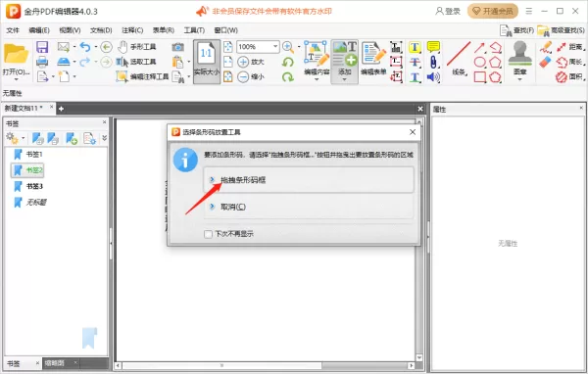Expand the 图章 stamp dropdown arrow
588x374 pixels.
pyautogui.click(x=519, y=79)
